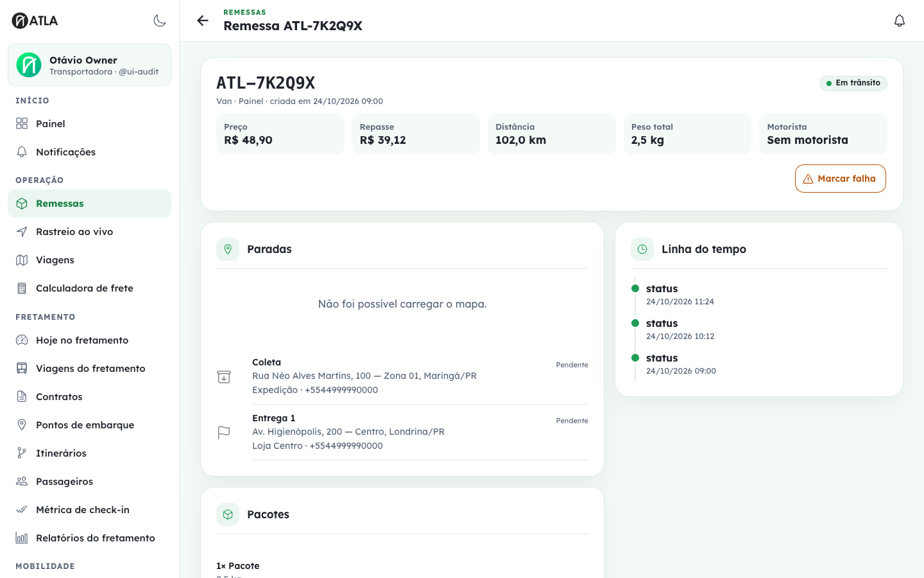
Task: Open Notificações menu item
Action: (89, 152)
